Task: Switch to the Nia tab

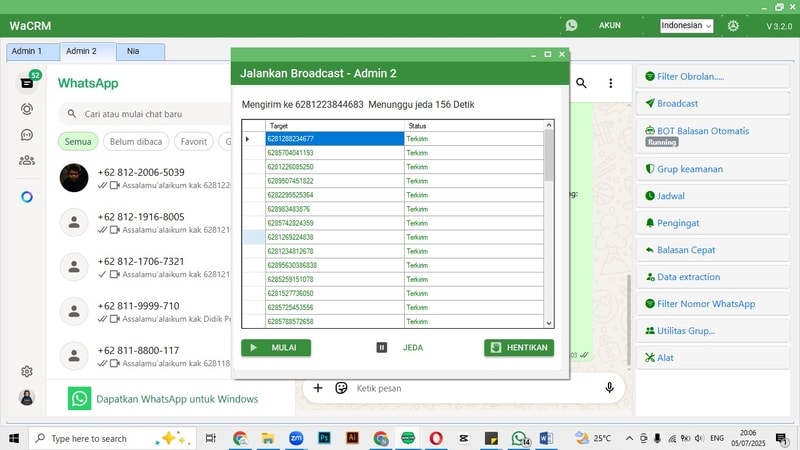Action: (140, 52)
